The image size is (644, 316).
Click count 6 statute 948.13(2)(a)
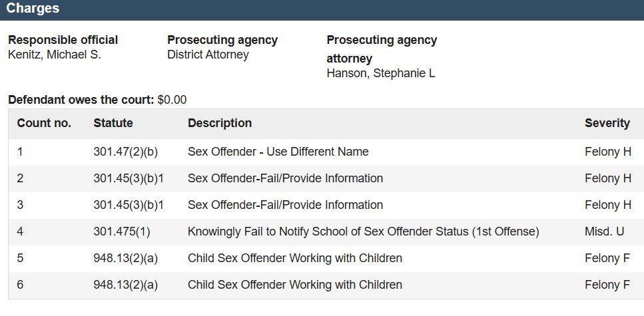click(125, 285)
